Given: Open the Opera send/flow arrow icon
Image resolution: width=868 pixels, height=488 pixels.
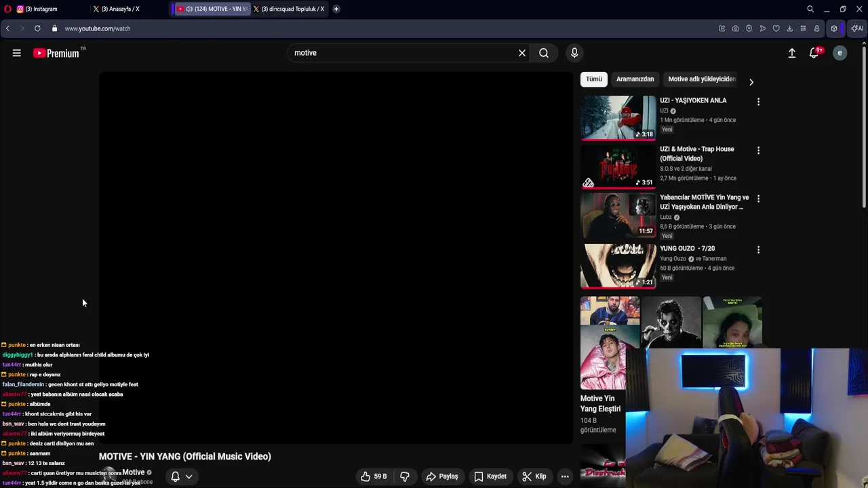Looking at the screenshot, I should coord(763,28).
